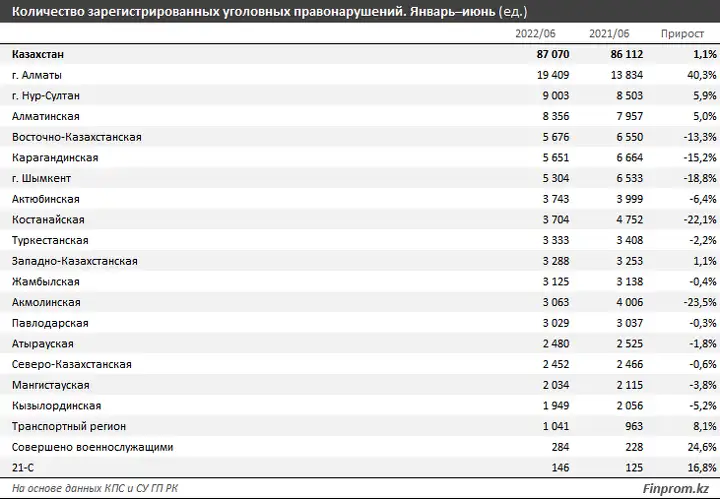Click the value 146
The height and width of the screenshot is (499, 720).
tap(560, 467)
